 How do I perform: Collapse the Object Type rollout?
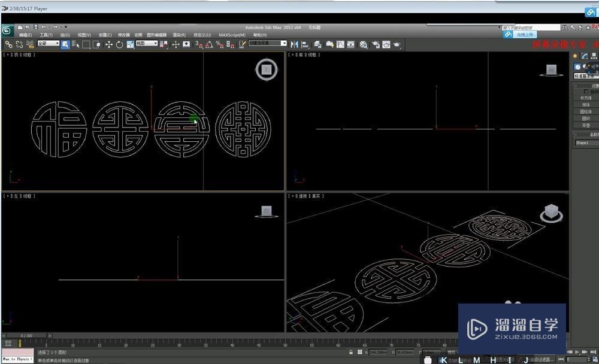(x=576, y=85)
